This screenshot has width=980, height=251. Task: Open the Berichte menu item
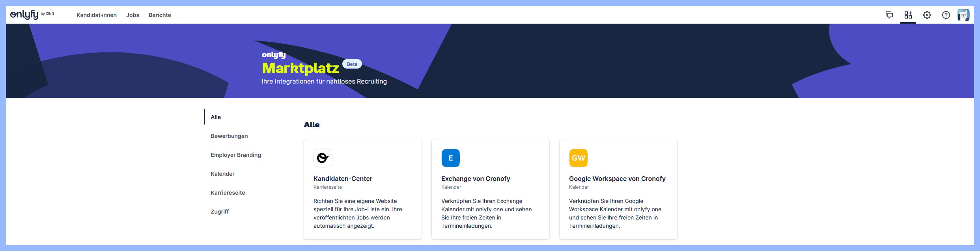pyautogui.click(x=160, y=15)
